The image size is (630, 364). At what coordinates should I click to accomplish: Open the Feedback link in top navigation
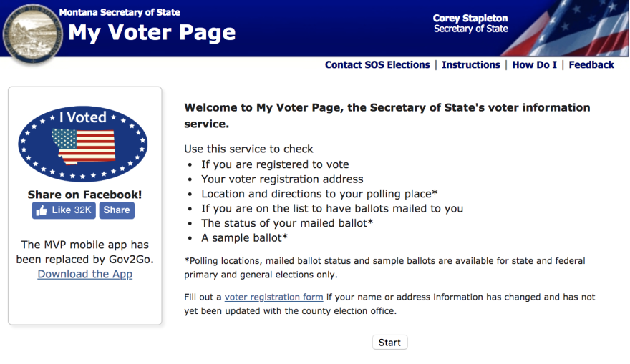click(591, 64)
